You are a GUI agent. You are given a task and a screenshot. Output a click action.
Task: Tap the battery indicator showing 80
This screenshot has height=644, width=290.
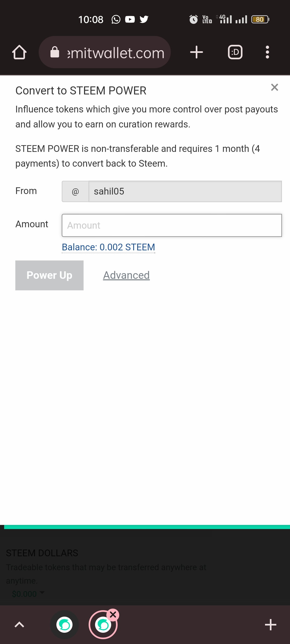[x=260, y=19]
